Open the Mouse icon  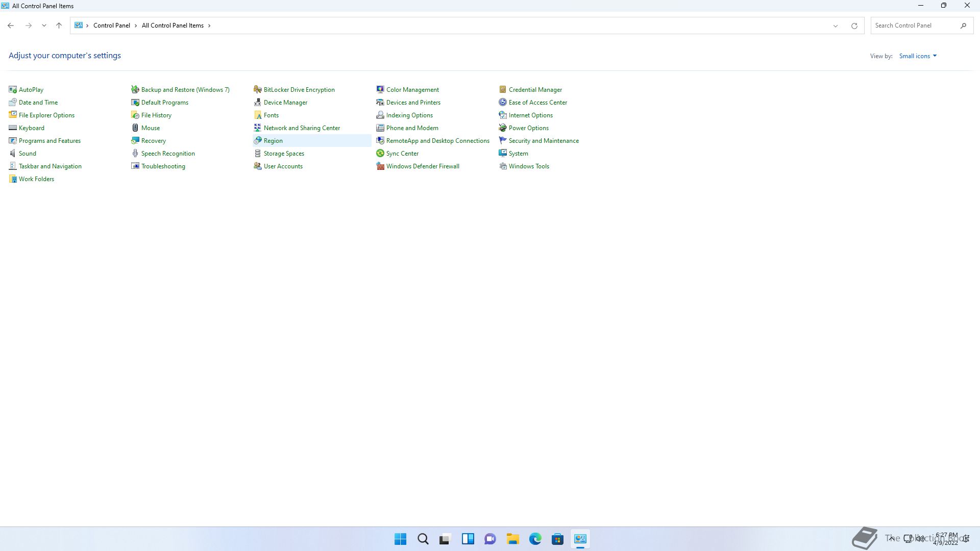click(135, 128)
